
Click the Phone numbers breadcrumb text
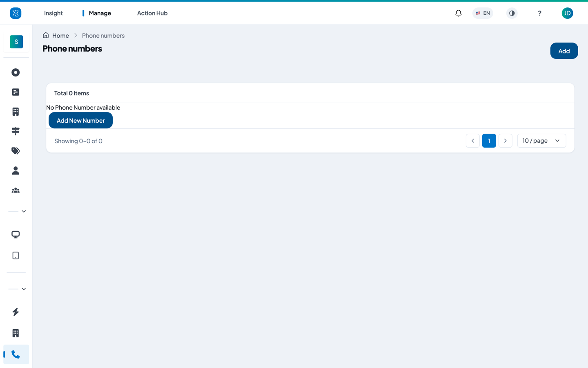coord(103,36)
